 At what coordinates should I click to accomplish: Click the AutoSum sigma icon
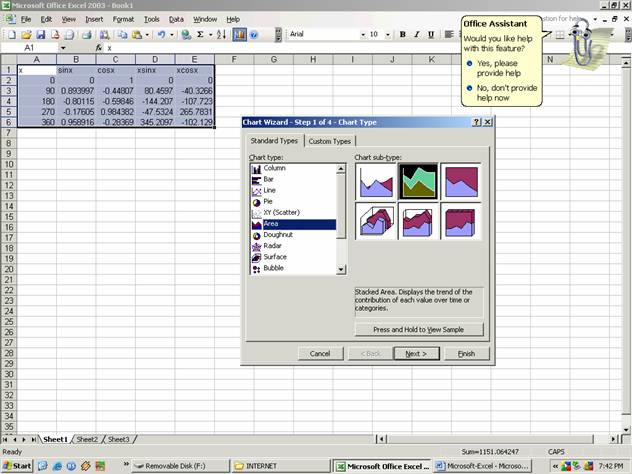pos(200,35)
